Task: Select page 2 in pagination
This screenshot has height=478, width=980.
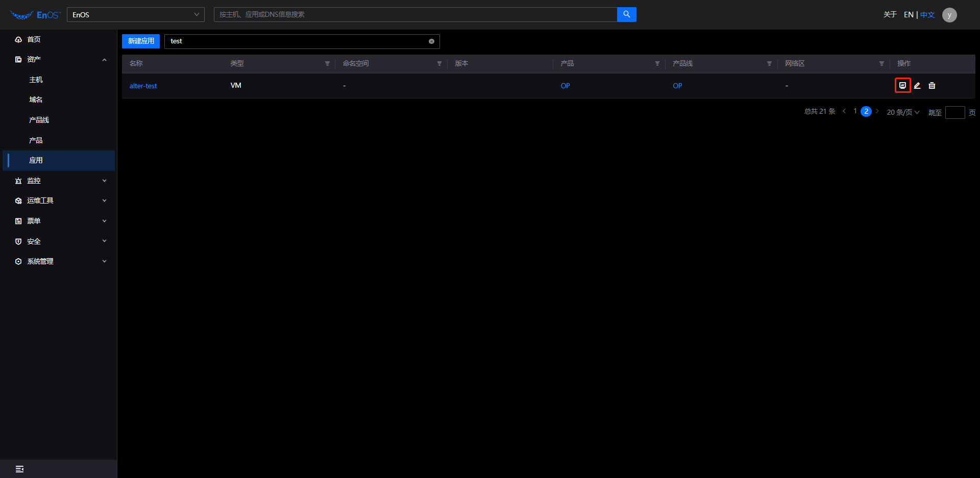Action: pyautogui.click(x=866, y=111)
